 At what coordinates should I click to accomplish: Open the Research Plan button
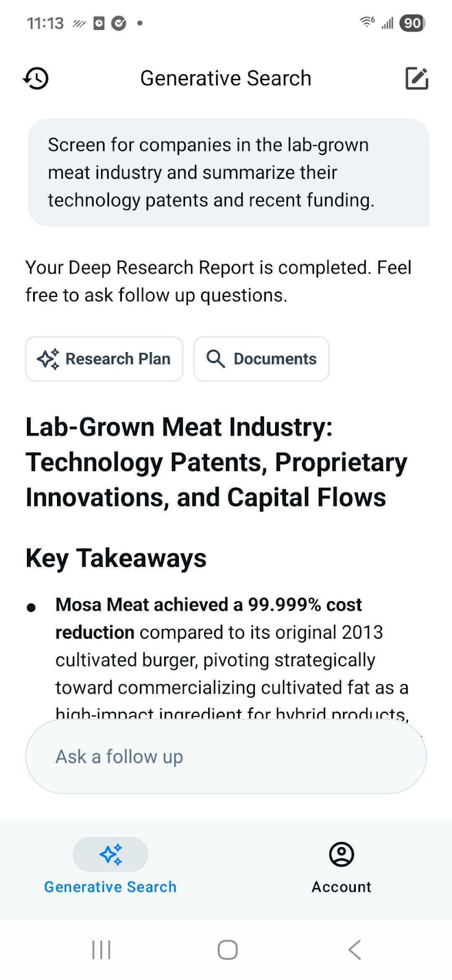[104, 359]
